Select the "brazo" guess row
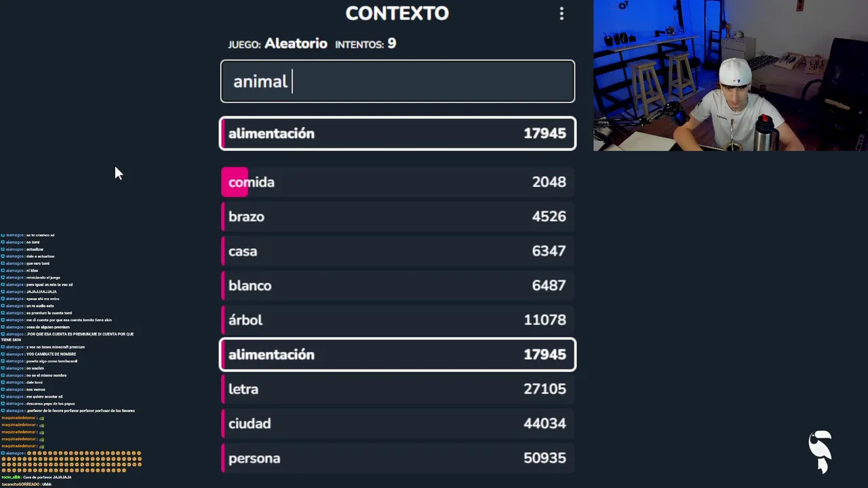 397,217
